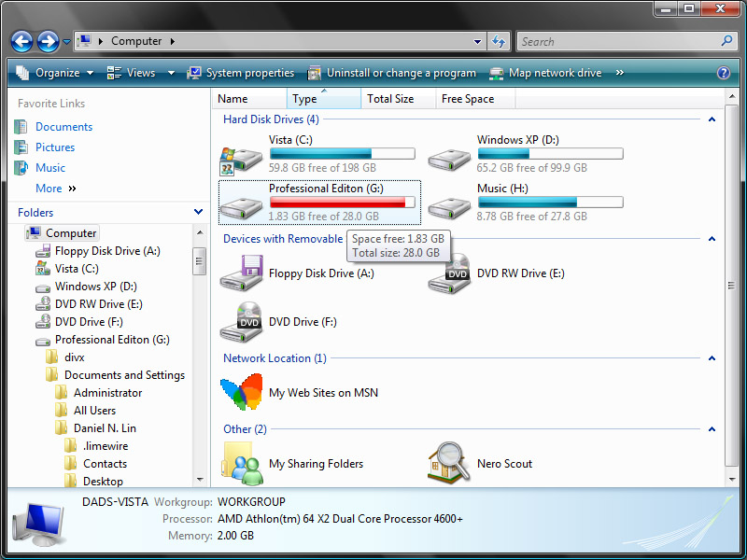Collapse the Hard Disk Drives group

coord(712,119)
